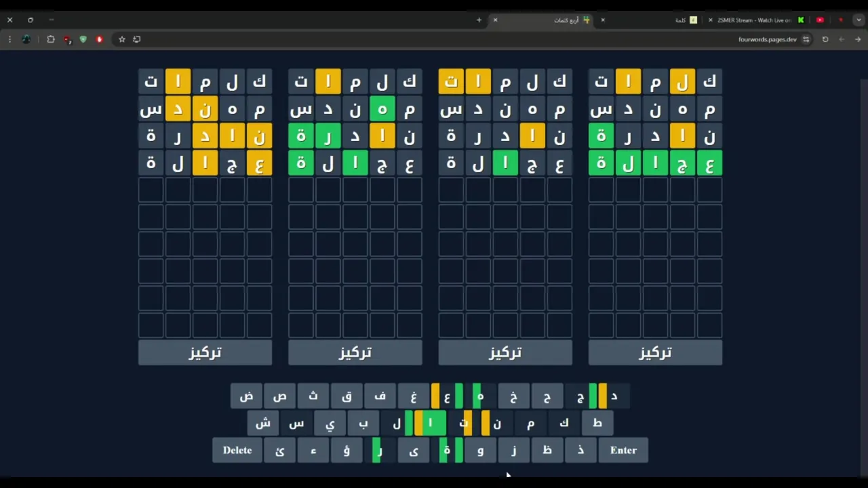Click تركيز under the second board from left

point(355,352)
